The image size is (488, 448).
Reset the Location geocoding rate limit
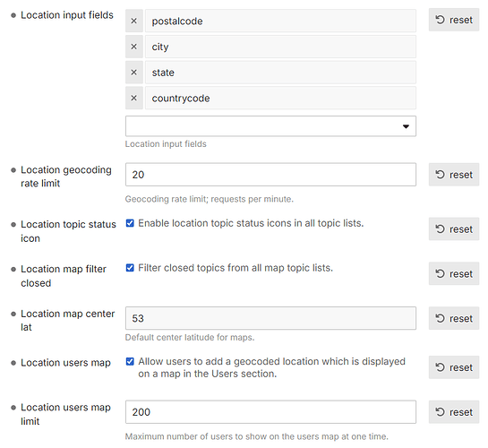[454, 175]
